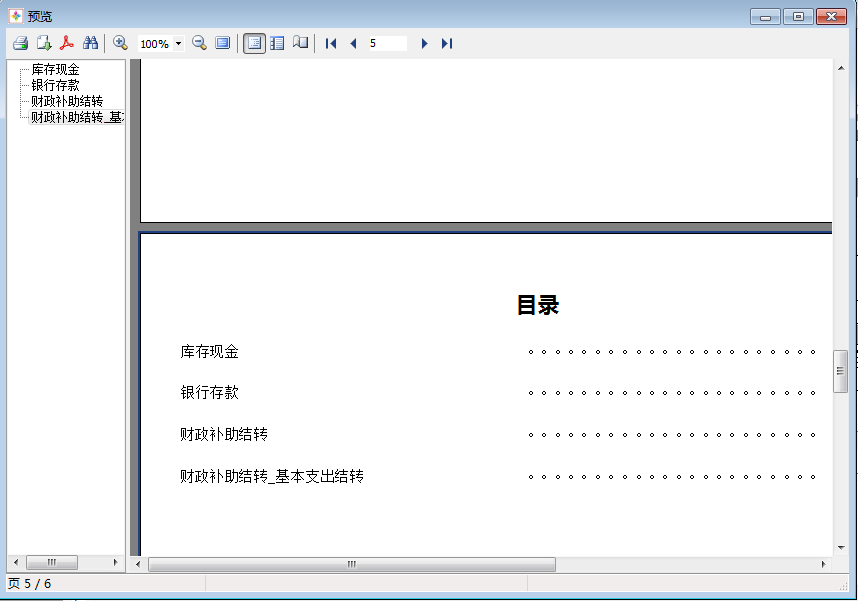This screenshot has height=601, width=858.
Task: Go to the previous page
Action: pyautogui.click(x=353, y=44)
